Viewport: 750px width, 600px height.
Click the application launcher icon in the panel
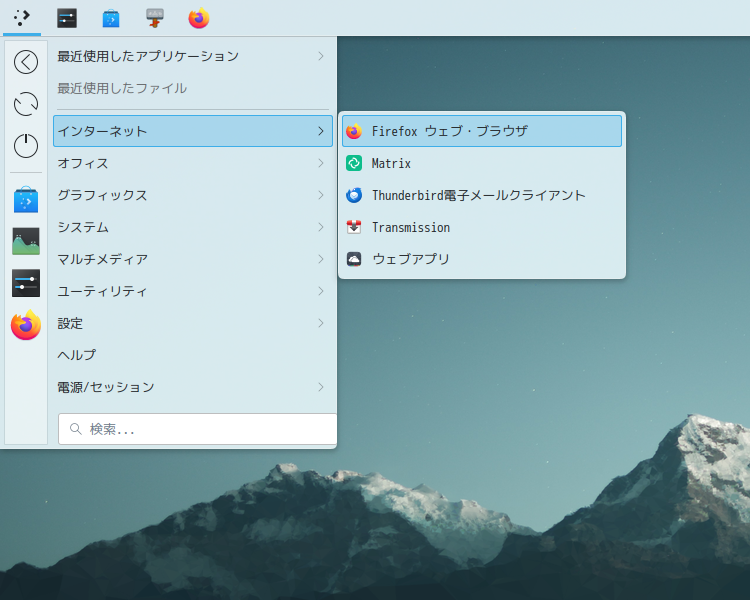tap(22, 18)
